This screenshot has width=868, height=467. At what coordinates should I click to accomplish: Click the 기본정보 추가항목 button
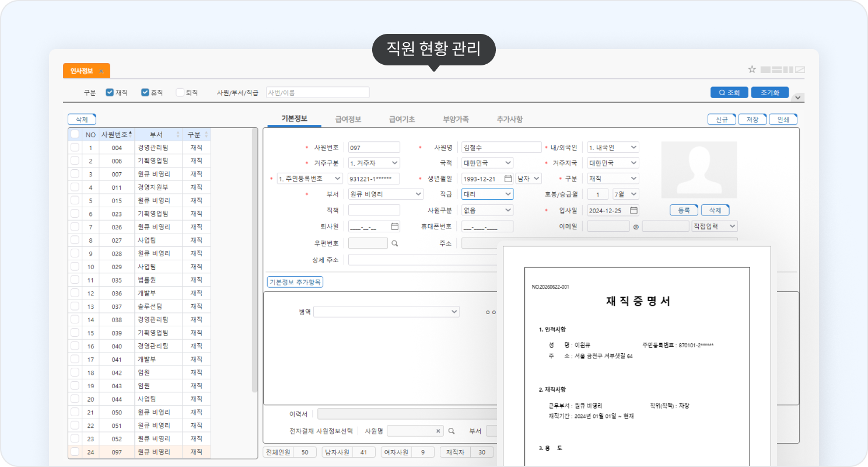click(295, 282)
